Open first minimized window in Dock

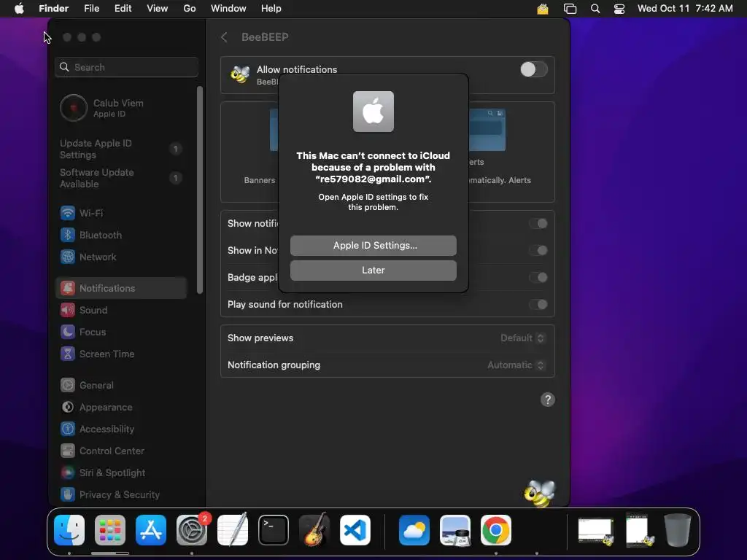(595, 531)
